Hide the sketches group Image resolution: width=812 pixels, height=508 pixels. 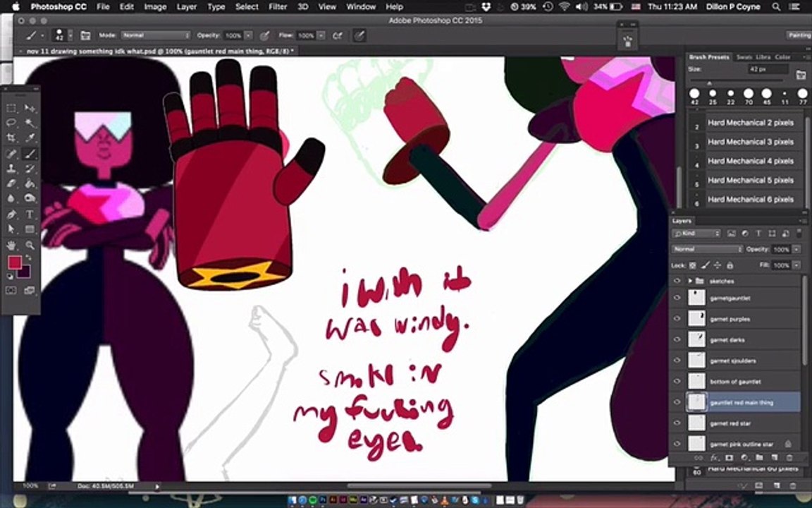click(677, 281)
